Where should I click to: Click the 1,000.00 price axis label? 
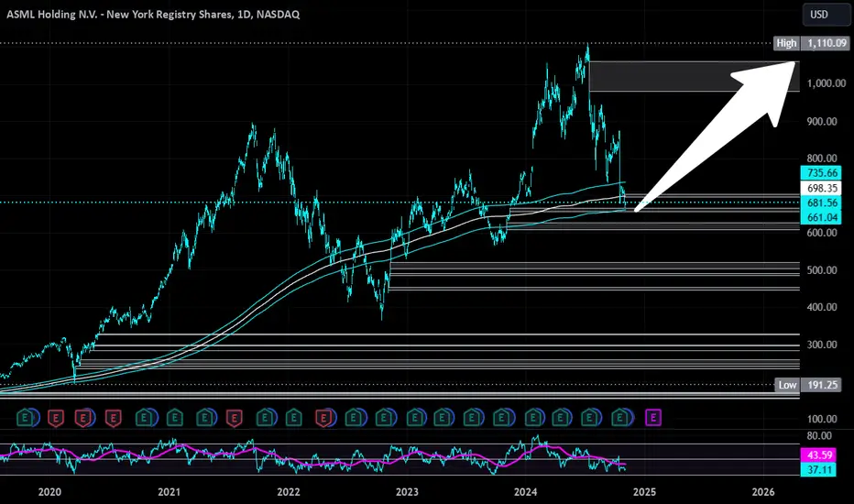pyautogui.click(x=827, y=83)
